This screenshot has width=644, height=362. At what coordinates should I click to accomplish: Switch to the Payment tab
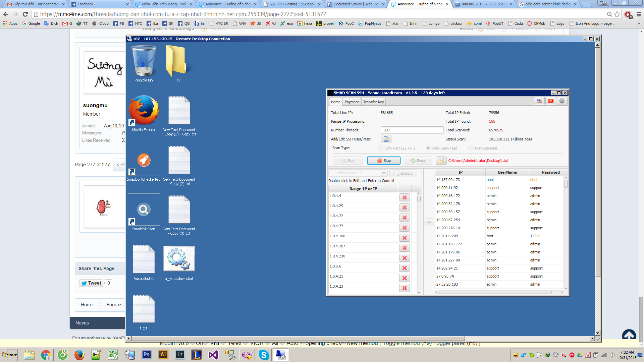[352, 102]
